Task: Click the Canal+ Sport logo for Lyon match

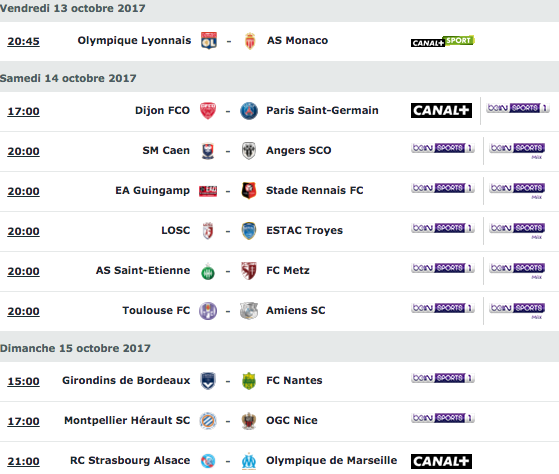Action: point(442,41)
